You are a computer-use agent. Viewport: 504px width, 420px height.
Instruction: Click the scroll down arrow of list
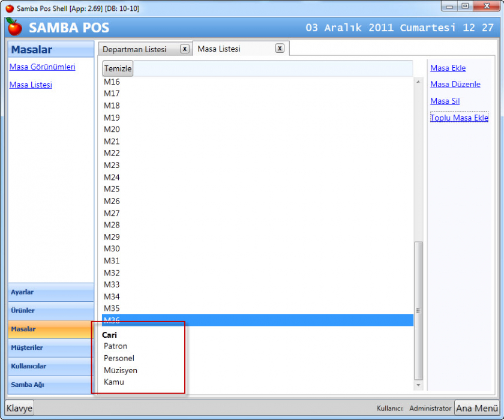(418, 385)
